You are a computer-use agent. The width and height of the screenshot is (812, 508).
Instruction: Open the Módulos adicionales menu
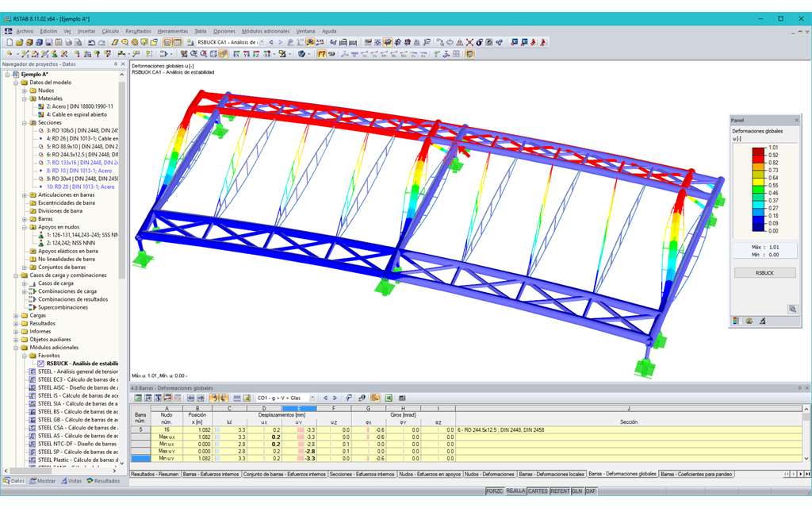(266, 31)
